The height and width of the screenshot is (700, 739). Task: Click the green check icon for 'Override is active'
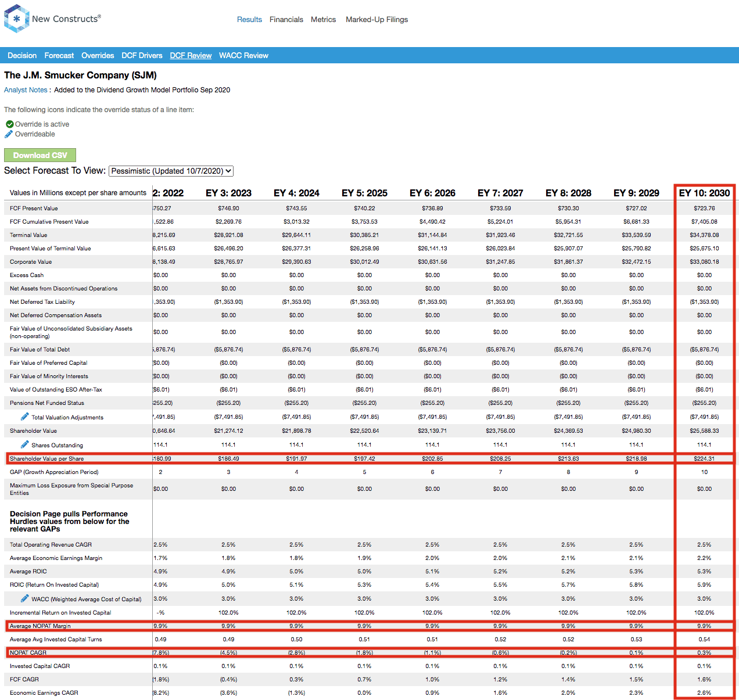click(9, 124)
